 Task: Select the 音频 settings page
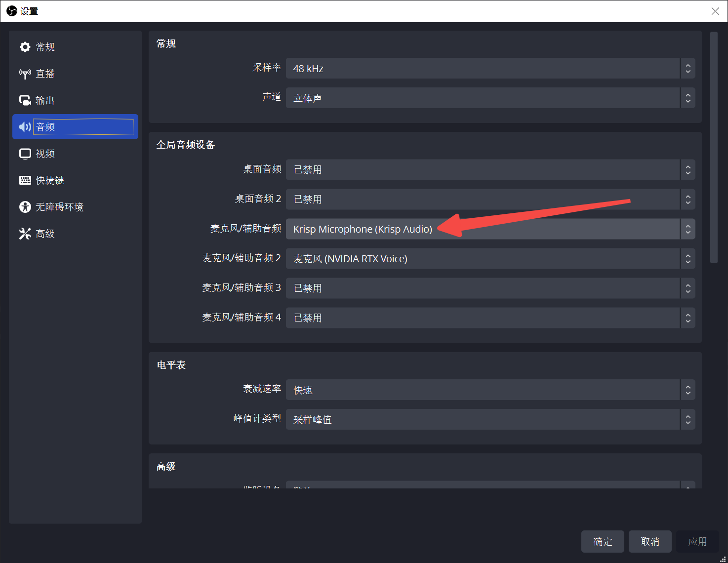(75, 127)
